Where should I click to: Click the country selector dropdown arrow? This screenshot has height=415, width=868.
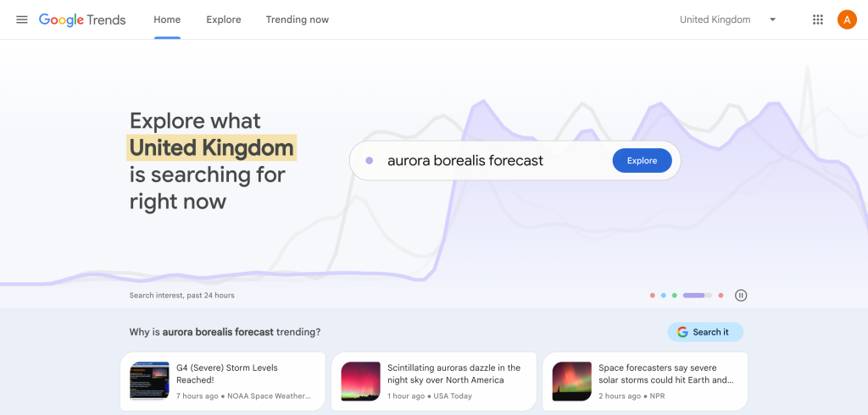[772, 19]
